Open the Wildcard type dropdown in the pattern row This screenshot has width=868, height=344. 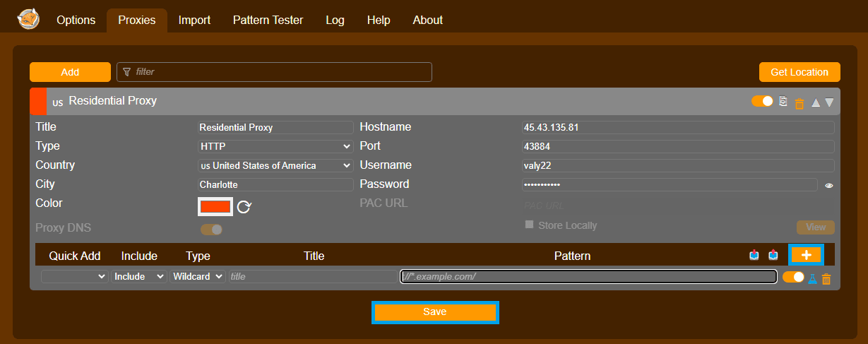198,277
